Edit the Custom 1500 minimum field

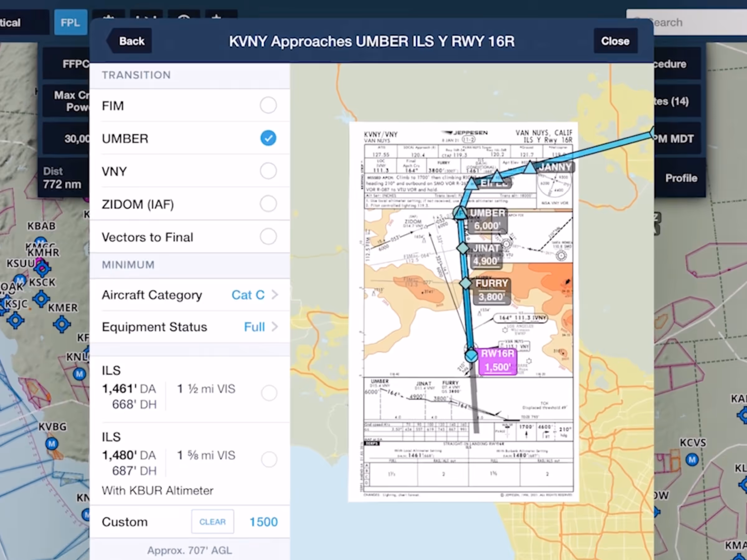point(263,522)
